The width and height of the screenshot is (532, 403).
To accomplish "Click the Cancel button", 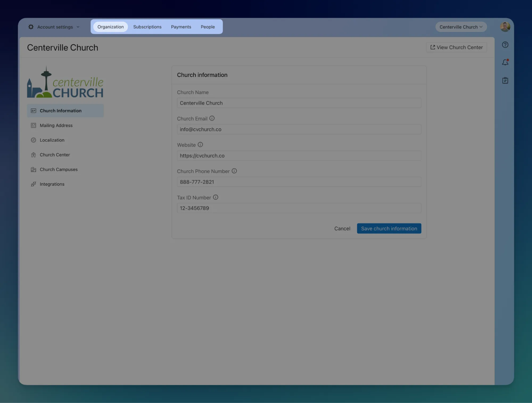I will 342,228.
